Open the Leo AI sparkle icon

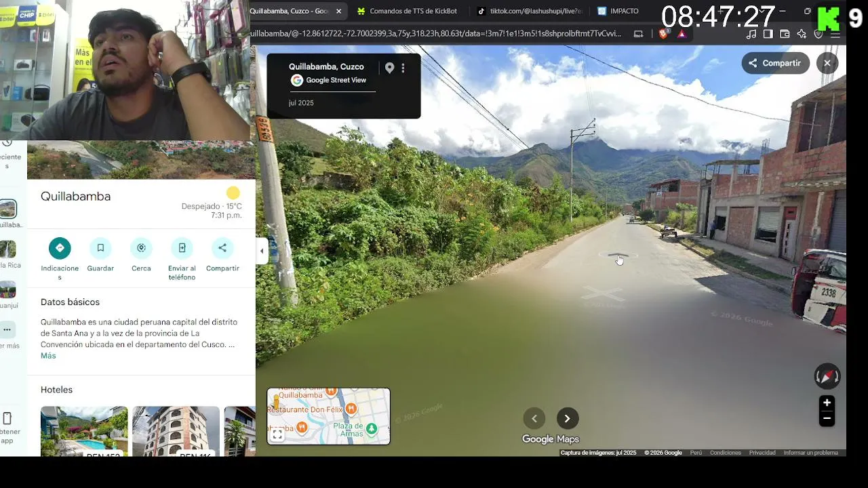(802, 34)
